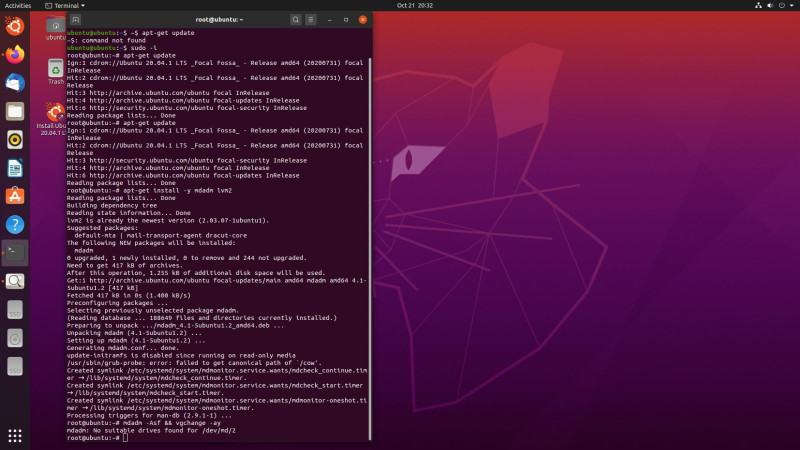
Task: Open the terminal hamburger menu
Action: click(311, 19)
